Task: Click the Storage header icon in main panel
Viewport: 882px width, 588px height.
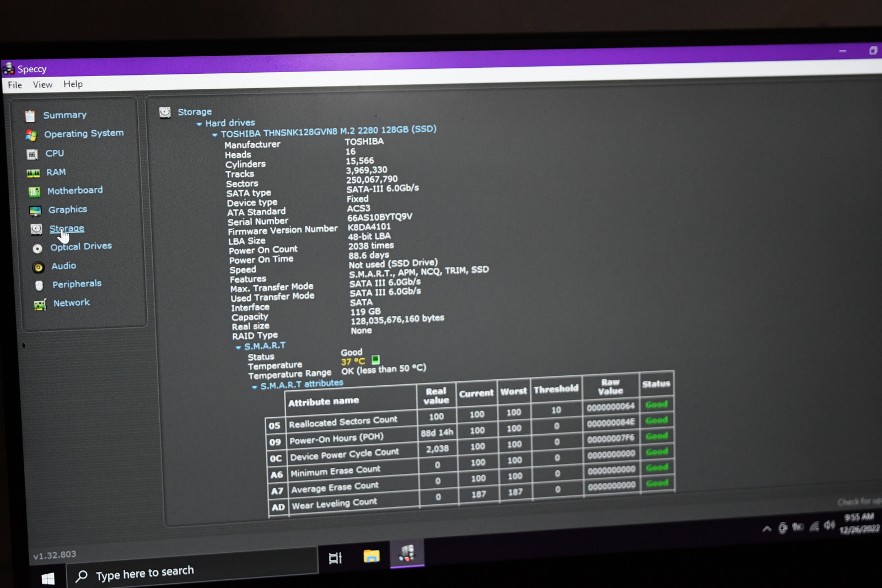Action: 165,112
